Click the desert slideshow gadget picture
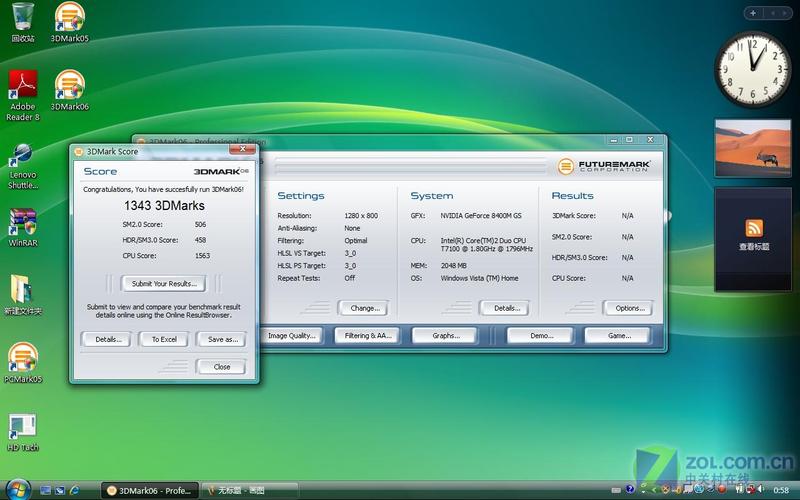Screen dimensions: 800x500 click(x=753, y=148)
